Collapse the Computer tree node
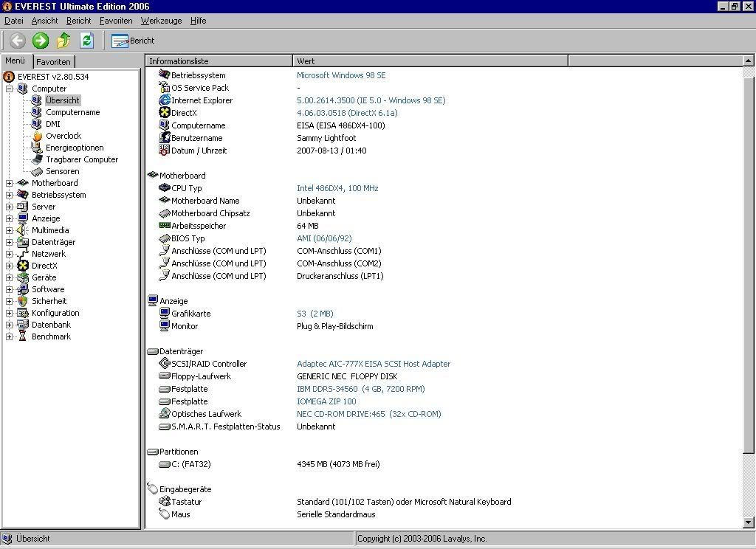This screenshot has width=756, height=549. (9, 89)
